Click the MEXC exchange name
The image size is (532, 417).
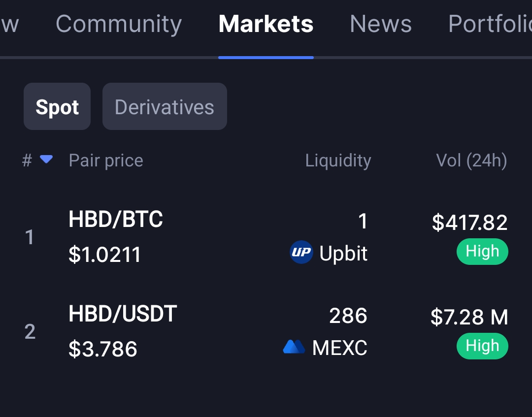pyautogui.click(x=339, y=348)
